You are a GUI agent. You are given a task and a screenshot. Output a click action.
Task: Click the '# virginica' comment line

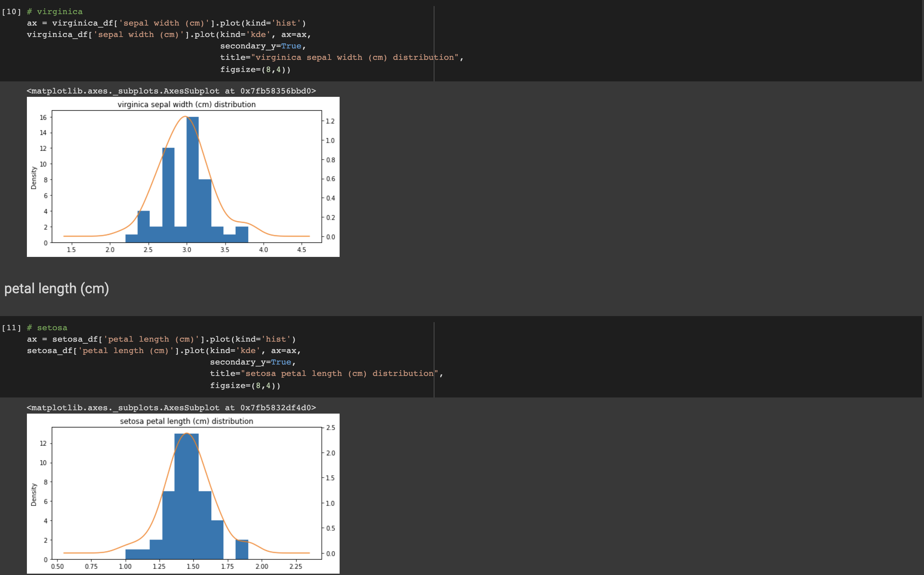point(55,12)
